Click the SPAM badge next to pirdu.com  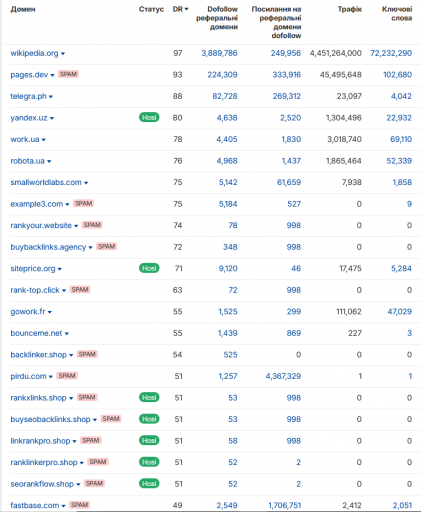coord(67,376)
